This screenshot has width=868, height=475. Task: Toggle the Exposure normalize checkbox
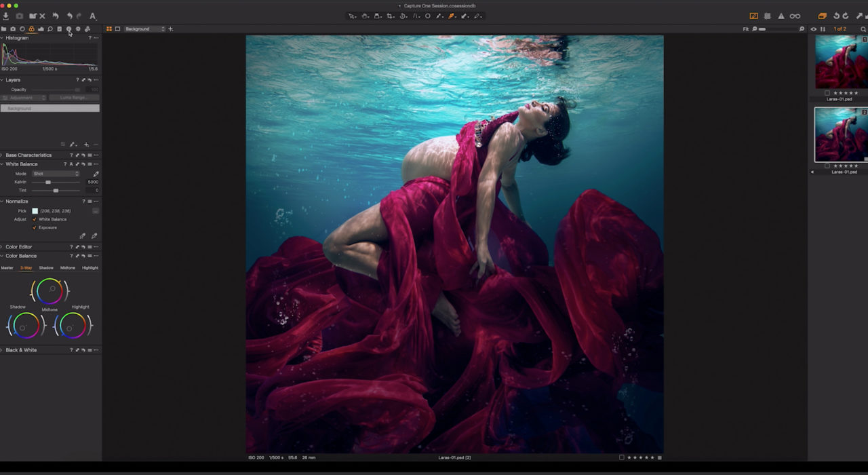tap(35, 227)
